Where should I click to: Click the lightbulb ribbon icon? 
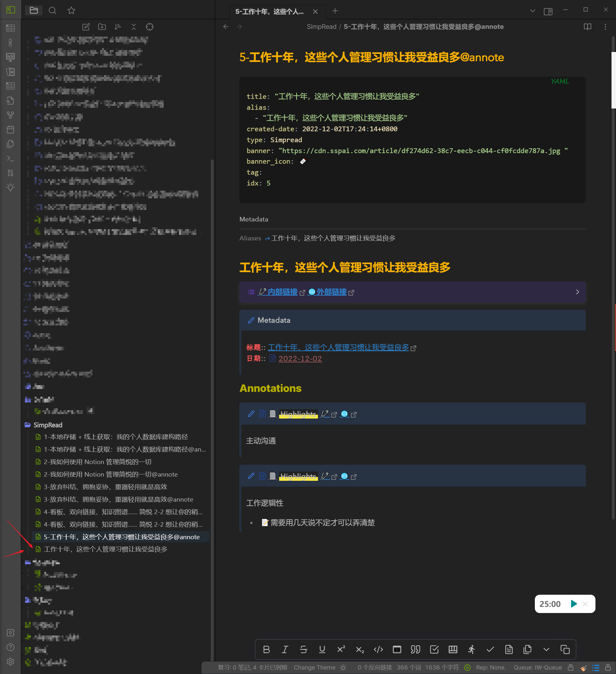click(x=10, y=187)
